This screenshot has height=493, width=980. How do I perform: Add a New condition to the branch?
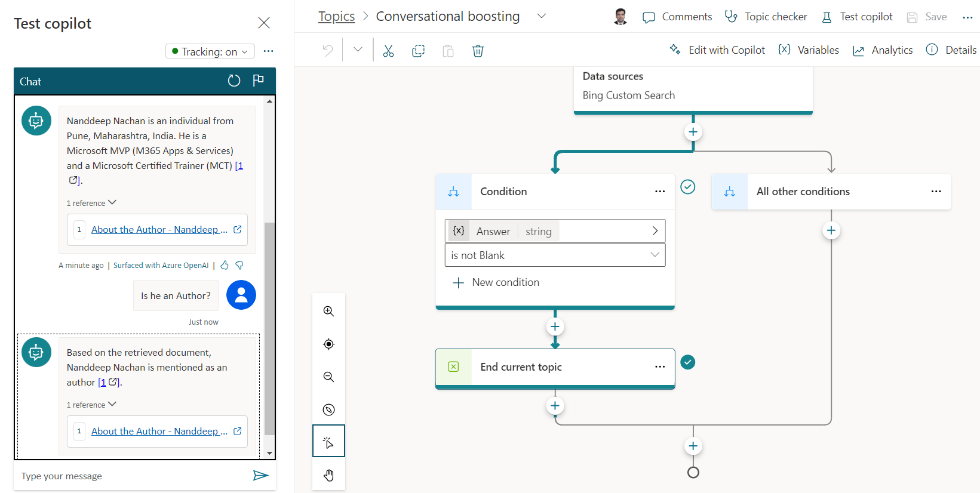click(x=496, y=282)
